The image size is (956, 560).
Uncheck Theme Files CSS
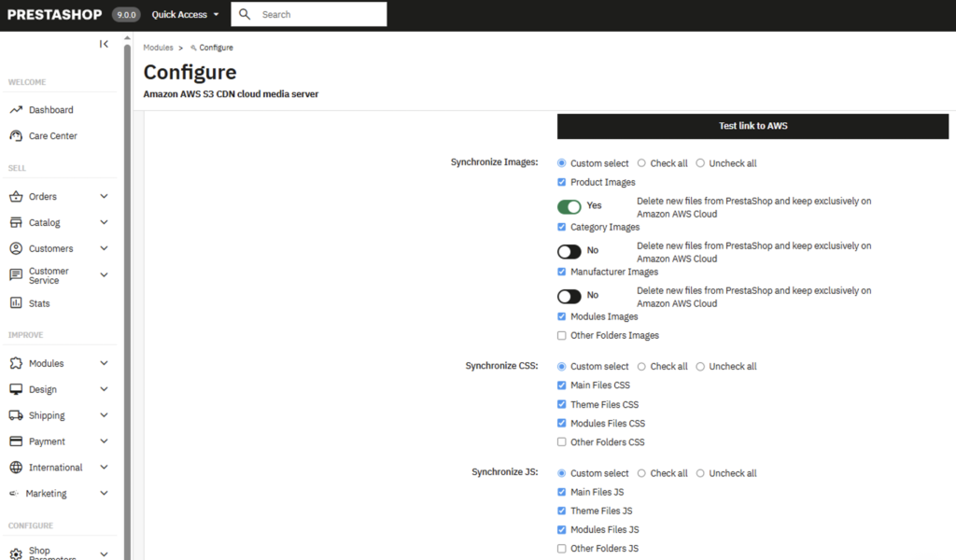561,404
